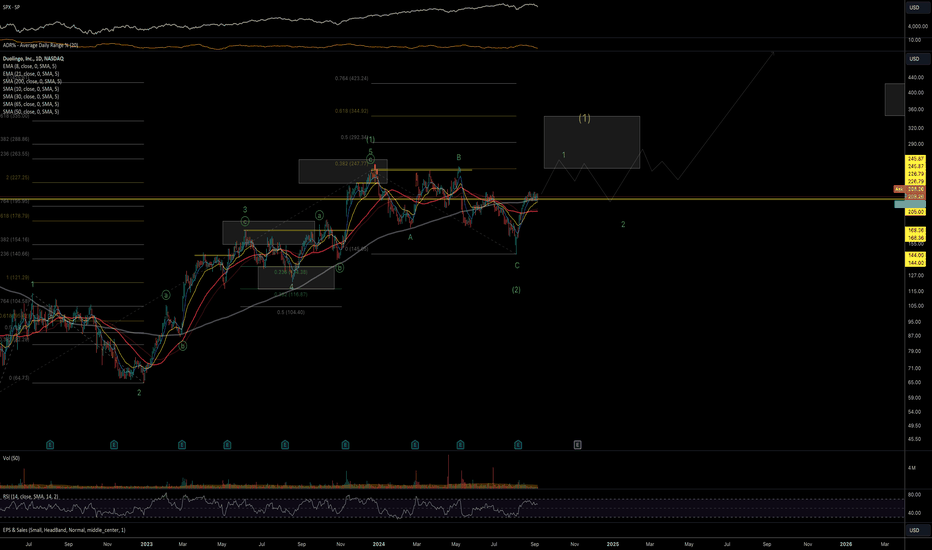The image size is (932, 550).
Task: Select the SMA (30, close) indicator legend
Action: [x=31, y=96]
